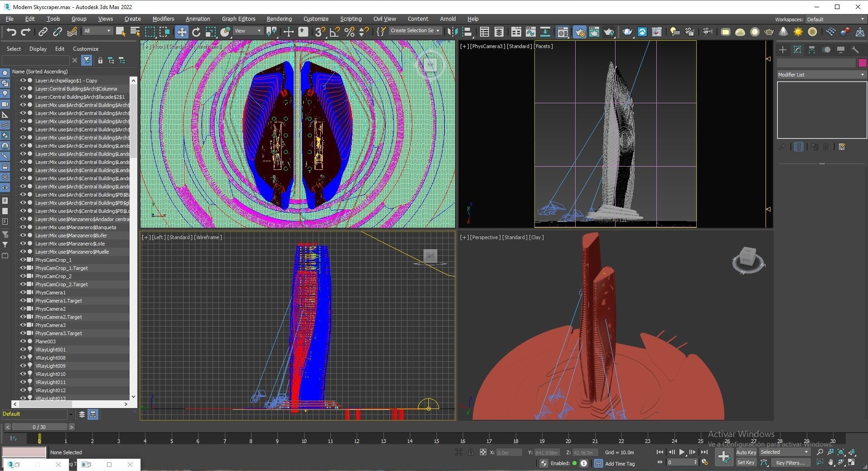Open the Rendering menu
Screen dimensions: 868x471
tap(279, 19)
